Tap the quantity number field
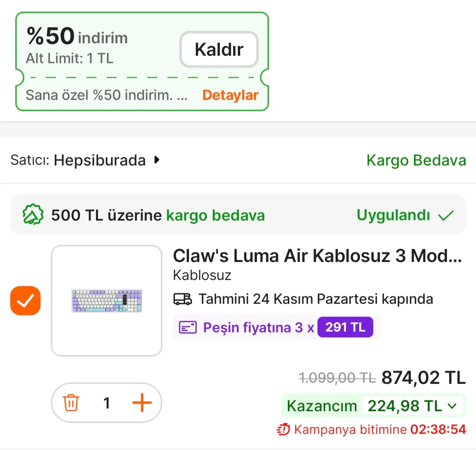 click(107, 403)
